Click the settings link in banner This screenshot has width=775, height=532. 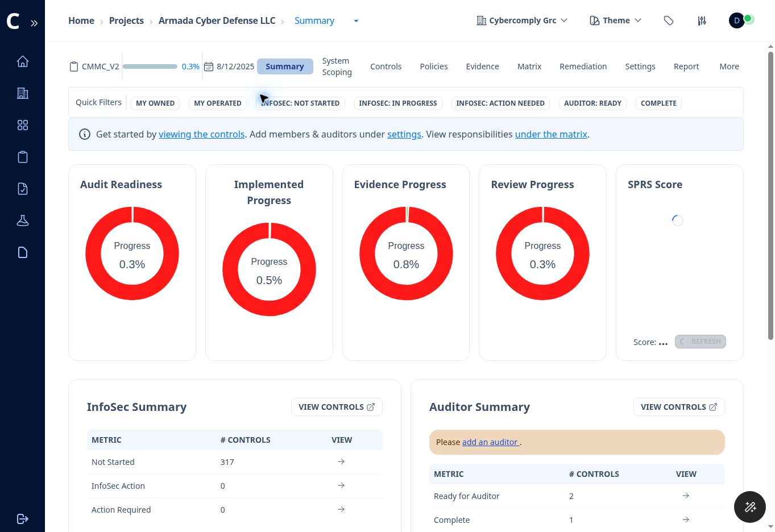pos(404,134)
